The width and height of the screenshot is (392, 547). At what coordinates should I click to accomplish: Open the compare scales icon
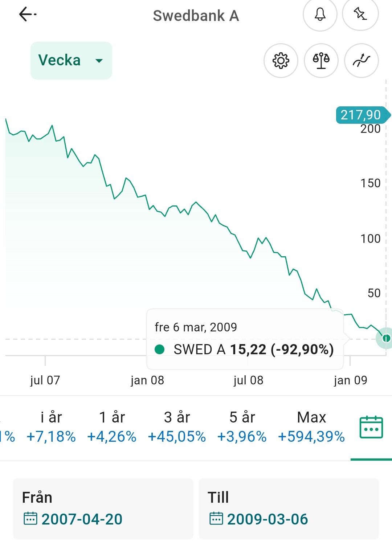pyautogui.click(x=321, y=61)
